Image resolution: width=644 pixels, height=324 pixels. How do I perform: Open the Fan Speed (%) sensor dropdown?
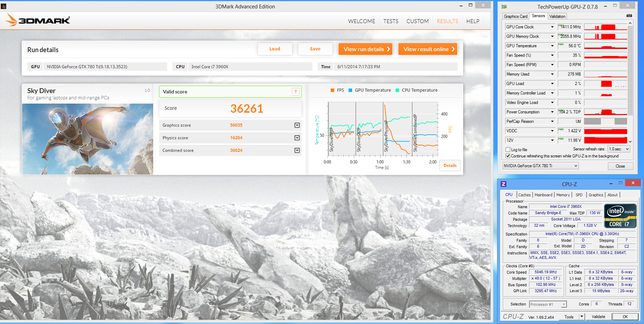coord(552,55)
